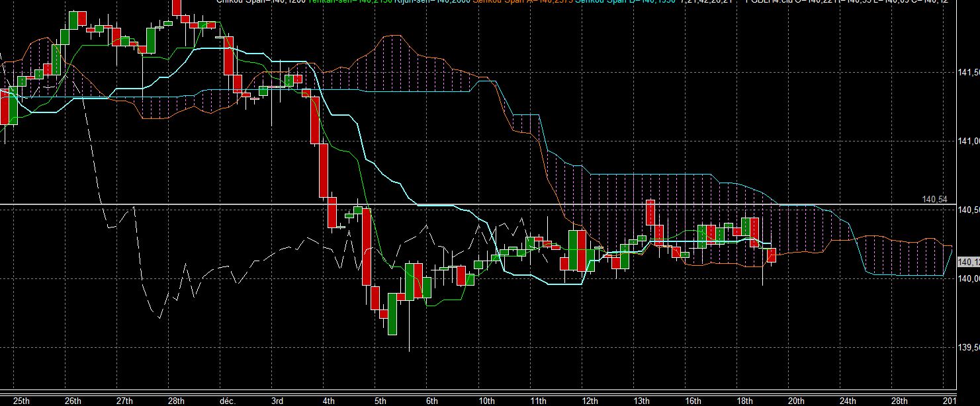The image size is (980, 406).
Task: Click the 140,54 horizontal line value label
Action: click(x=936, y=199)
